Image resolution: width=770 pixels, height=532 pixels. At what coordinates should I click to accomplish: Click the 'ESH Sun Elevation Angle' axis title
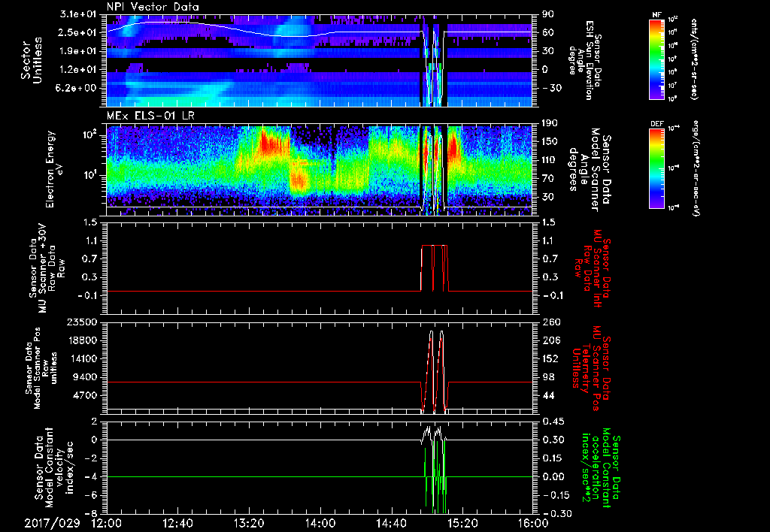tap(586, 60)
